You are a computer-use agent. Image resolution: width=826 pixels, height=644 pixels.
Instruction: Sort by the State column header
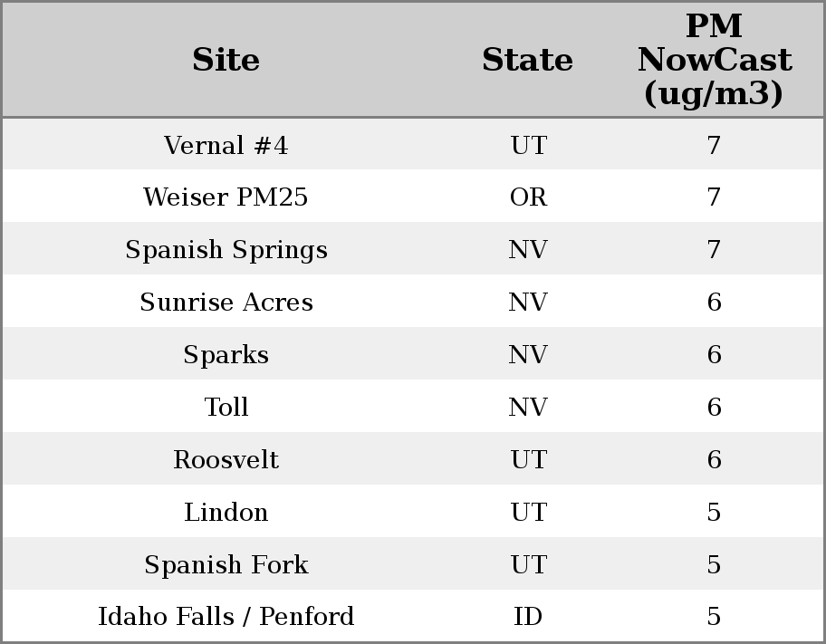tap(527, 61)
